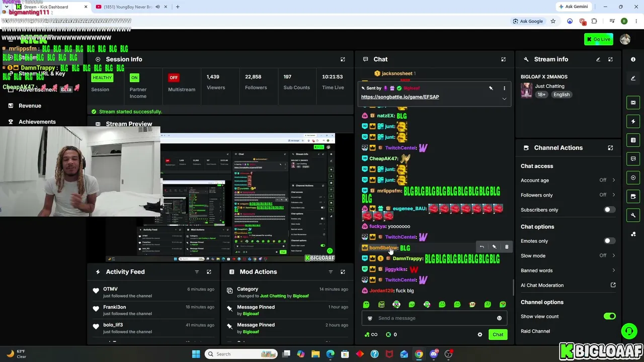Click Jordan129's username in chat
This screenshot has height=362, width=644.
[x=381, y=291]
